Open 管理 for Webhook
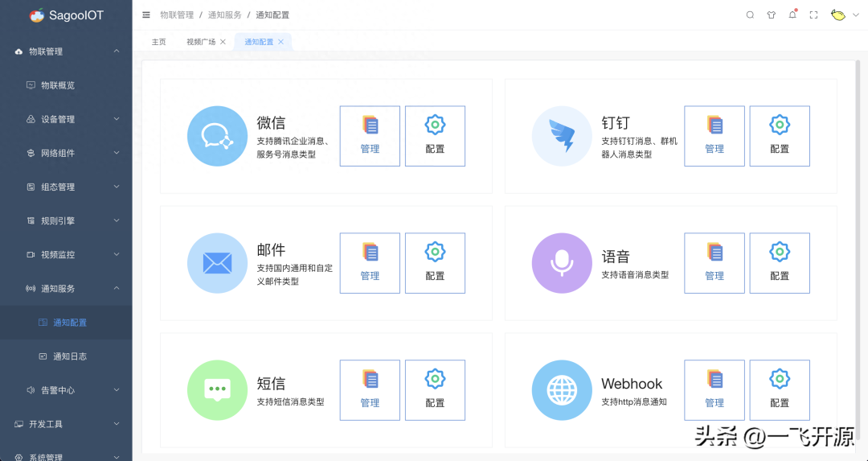868x461 pixels. (714, 390)
